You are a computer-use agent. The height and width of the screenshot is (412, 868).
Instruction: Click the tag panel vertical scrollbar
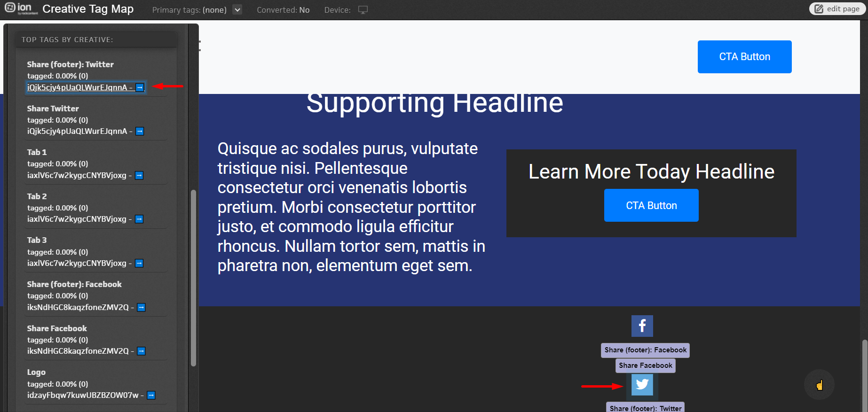pos(193,278)
